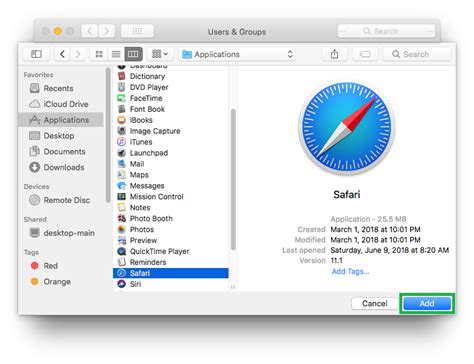Screen dimensions: 474x364
Task: Select the iTunes app icon
Action: [x=122, y=142]
